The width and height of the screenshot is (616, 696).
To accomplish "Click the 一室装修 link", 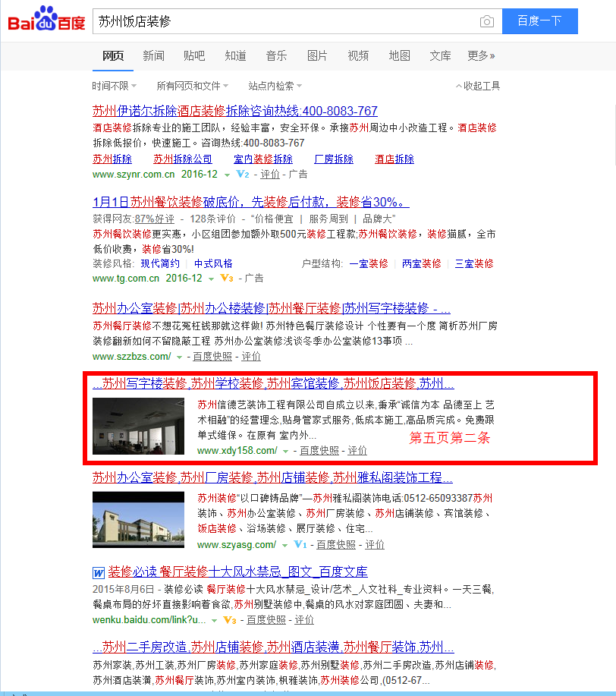I will coord(369,263).
